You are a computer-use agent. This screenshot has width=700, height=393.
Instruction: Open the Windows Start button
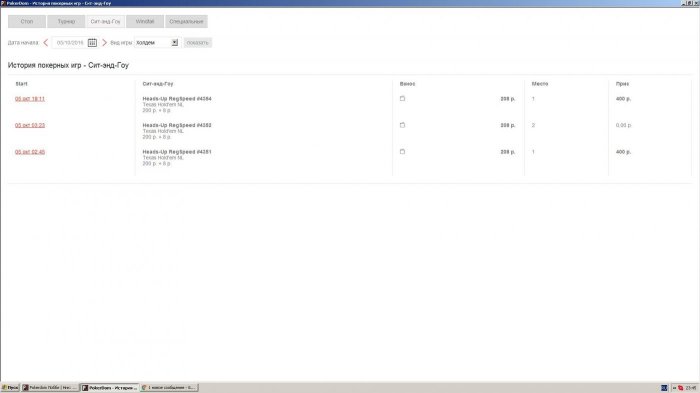pos(10,388)
